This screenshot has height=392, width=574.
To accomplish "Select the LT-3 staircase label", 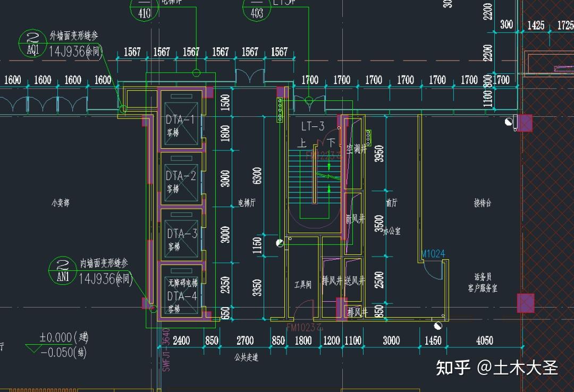I will coord(313,126).
